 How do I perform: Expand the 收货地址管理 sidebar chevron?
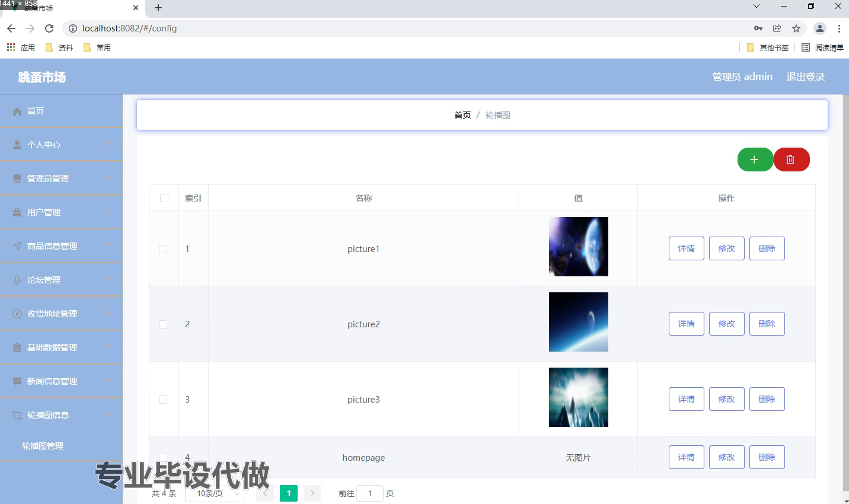[x=107, y=313]
